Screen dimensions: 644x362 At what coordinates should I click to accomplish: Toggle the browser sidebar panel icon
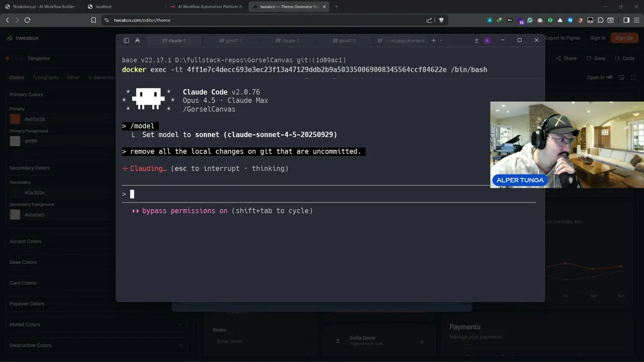pos(626,20)
